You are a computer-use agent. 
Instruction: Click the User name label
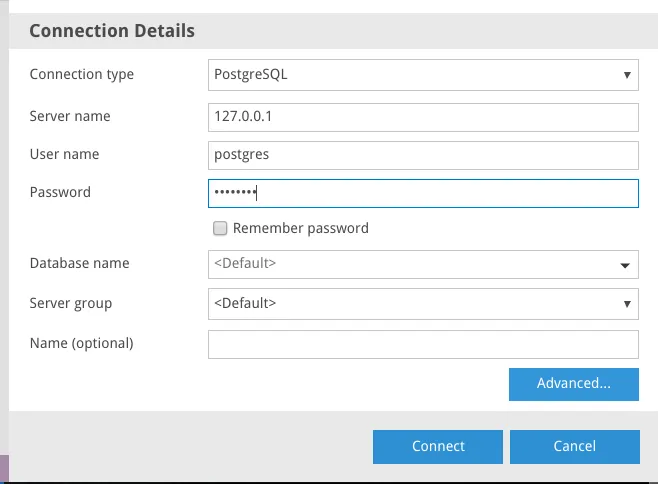click(64, 154)
